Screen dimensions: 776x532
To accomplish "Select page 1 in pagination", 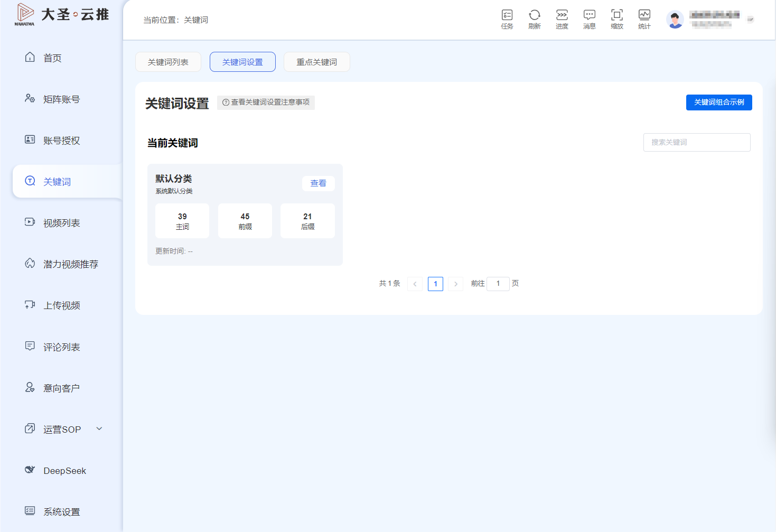I will [435, 284].
